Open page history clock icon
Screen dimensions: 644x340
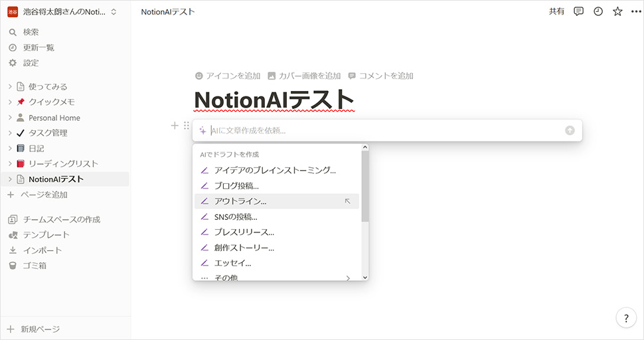[x=598, y=11]
